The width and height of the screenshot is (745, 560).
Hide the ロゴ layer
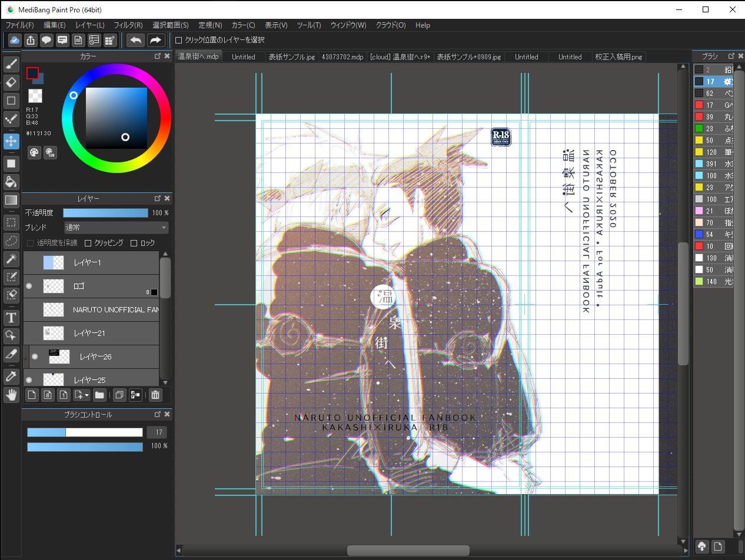(29, 286)
